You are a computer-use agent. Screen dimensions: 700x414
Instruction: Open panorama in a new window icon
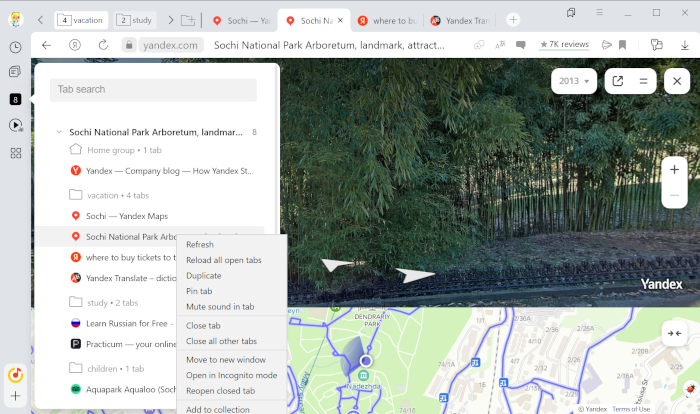pyautogui.click(x=617, y=81)
